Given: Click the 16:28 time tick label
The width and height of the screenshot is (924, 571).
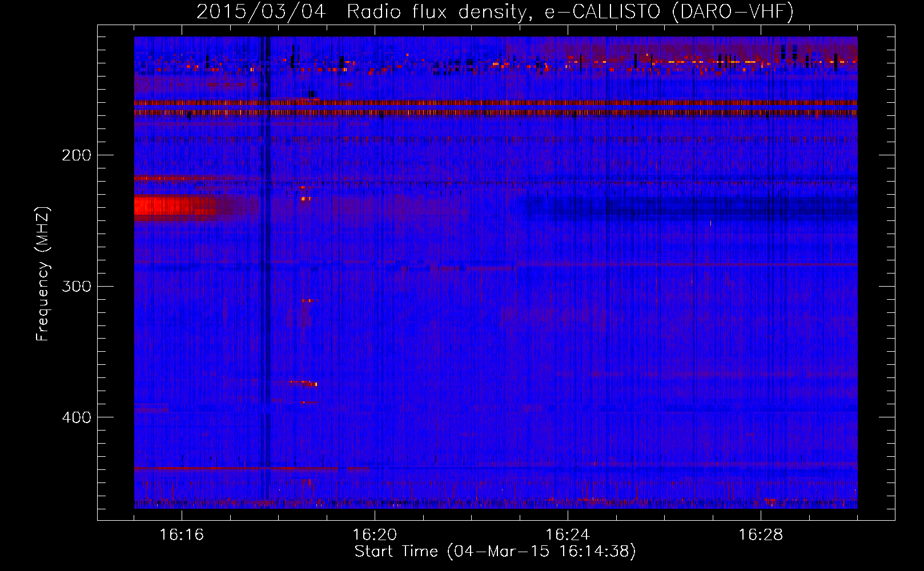Looking at the screenshot, I should [x=761, y=534].
